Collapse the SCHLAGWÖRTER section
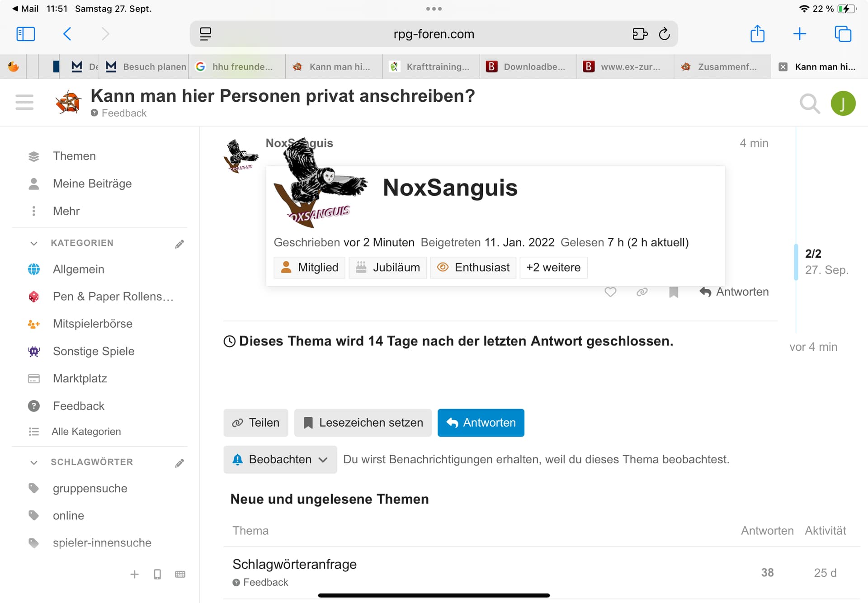This screenshot has width=868, height=603. point(34,462)
